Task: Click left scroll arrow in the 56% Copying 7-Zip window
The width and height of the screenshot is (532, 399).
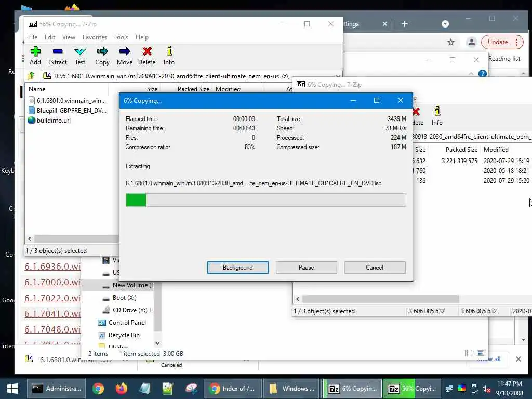Action: click(30, 238)
